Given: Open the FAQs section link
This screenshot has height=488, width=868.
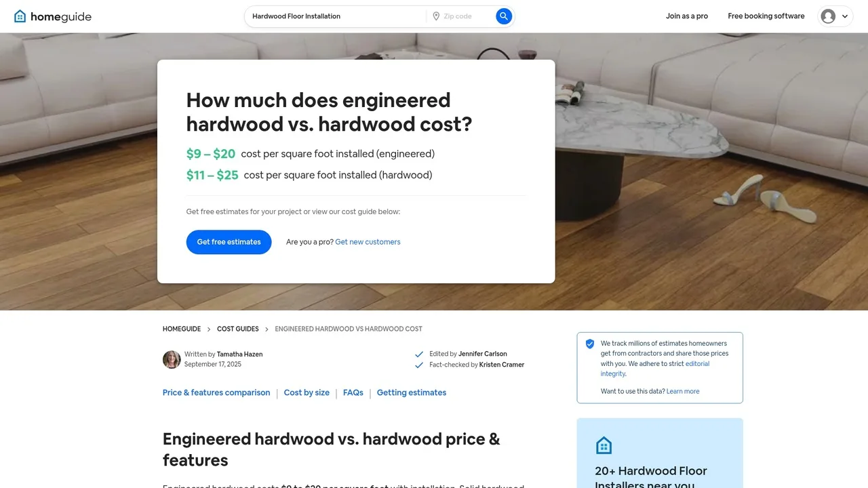Looking at the screenshot, I should coord(353,392).
